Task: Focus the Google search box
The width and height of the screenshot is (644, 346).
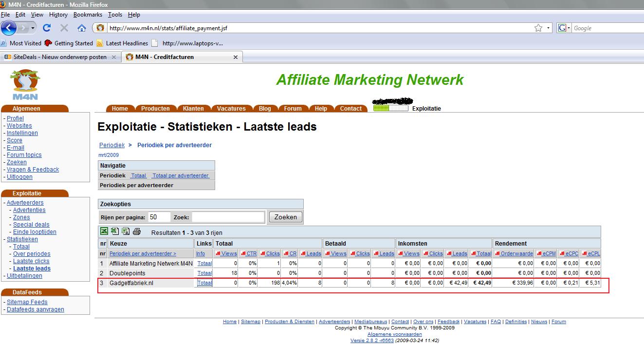Action: point(608,28)
